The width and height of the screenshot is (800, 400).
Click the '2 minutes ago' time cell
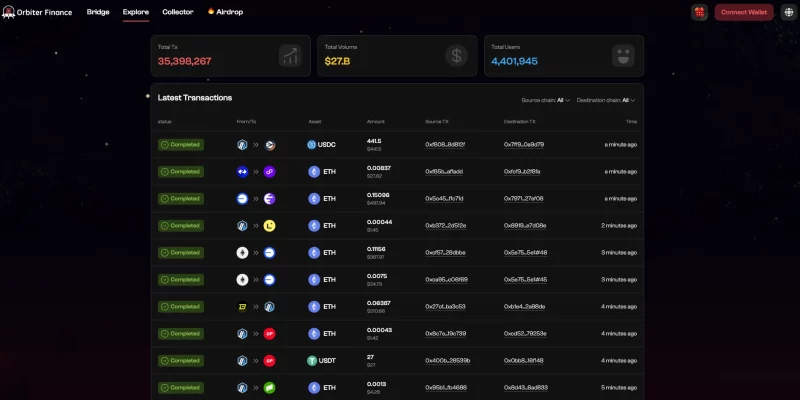[619, 226]
